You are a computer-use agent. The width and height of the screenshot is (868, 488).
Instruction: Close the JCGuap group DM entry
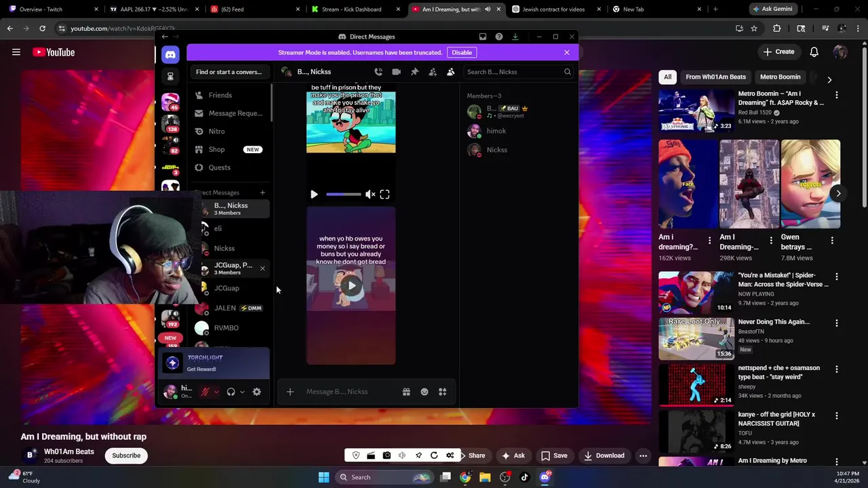[262, 268]
